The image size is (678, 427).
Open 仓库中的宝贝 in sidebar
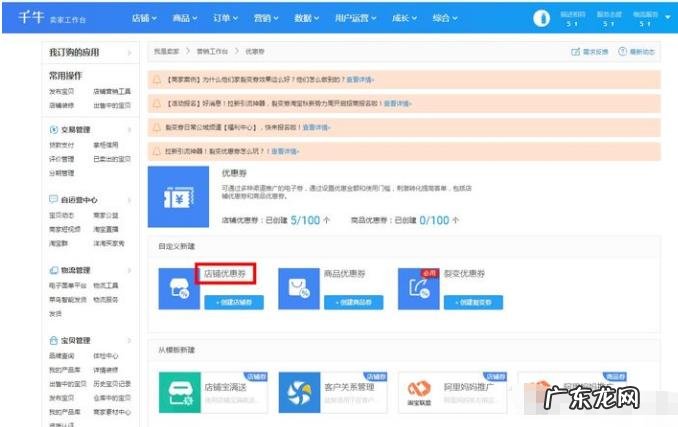[112, 398]
